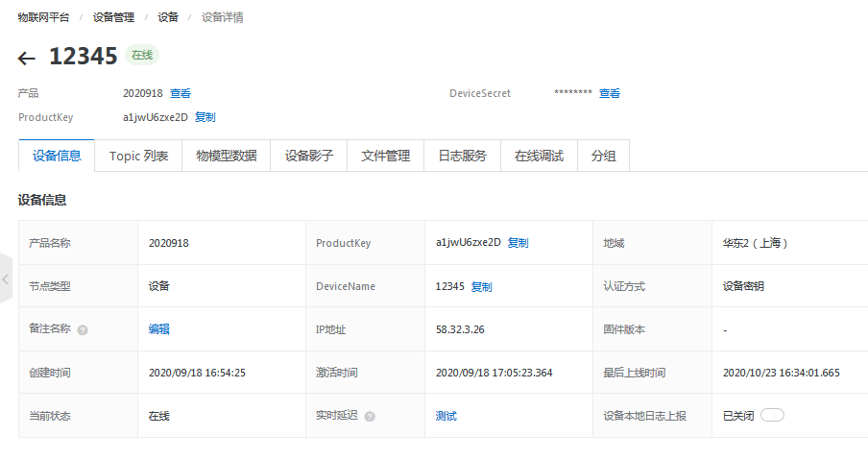This screenshot has height=460, width=868.
Task: Click the back arrow beside 12345
Action: 27,59
